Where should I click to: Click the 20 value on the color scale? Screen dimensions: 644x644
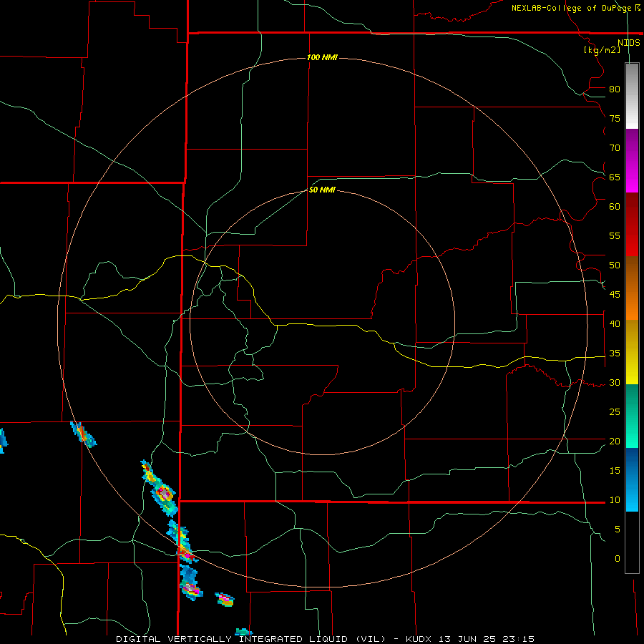615,441
